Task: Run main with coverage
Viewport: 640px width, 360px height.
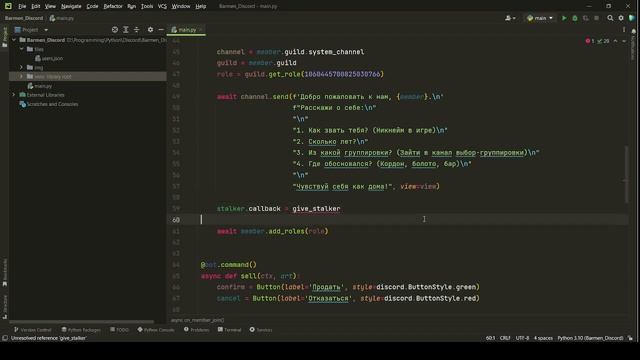Action: pos(586,18)
